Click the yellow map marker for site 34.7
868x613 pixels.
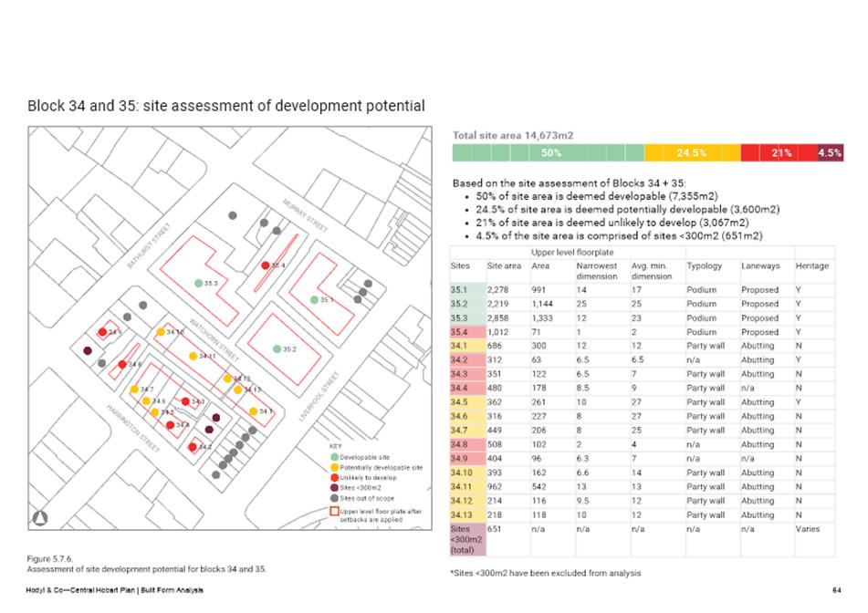point(134,390)
